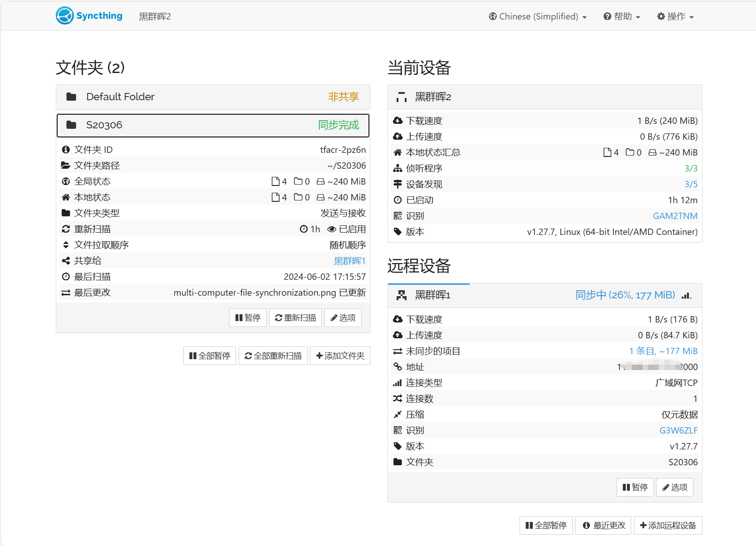Click the signal bars icon beside sync status
This screenshot has height=546, width=756.
click(x=686, y=296)
